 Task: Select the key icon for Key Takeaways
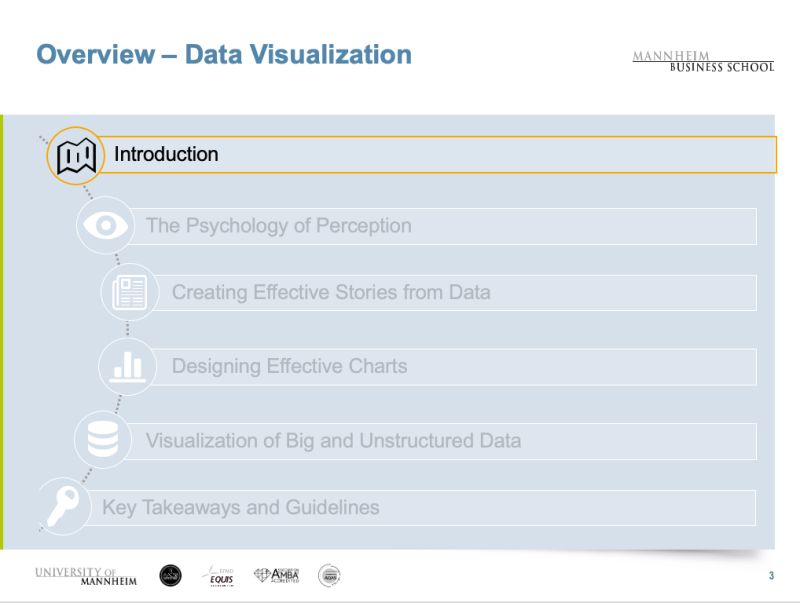pyautogui.click(x=62, y=507)
